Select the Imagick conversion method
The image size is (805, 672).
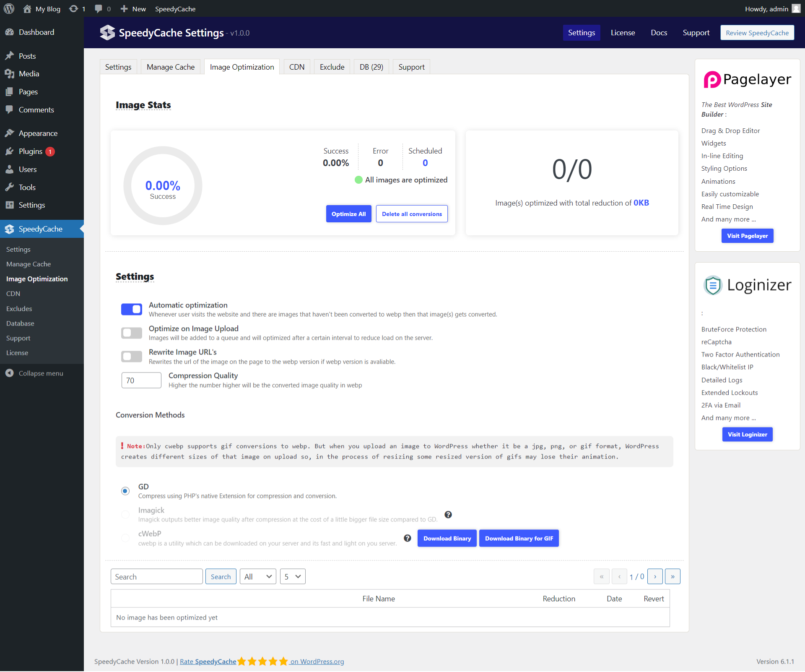[125, 515]
